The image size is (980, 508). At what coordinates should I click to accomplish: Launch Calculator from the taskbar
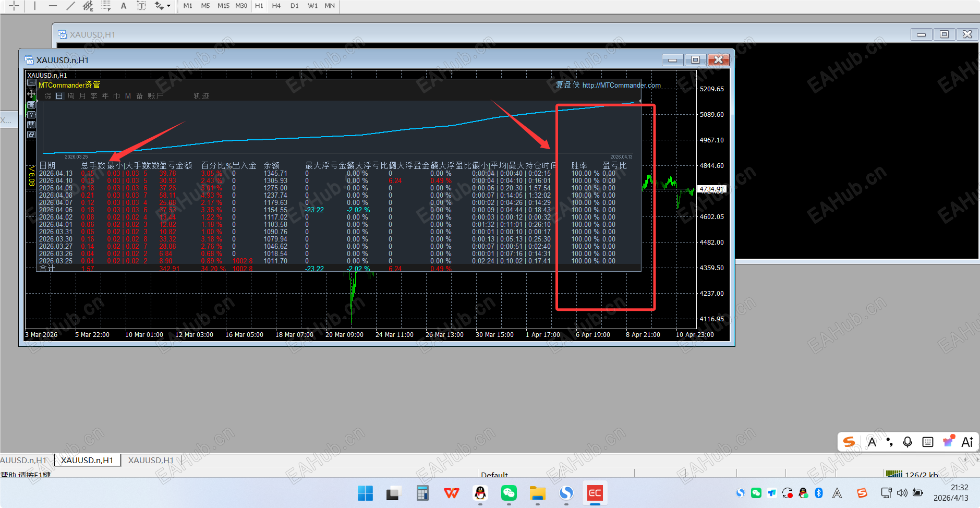[422, 493]
